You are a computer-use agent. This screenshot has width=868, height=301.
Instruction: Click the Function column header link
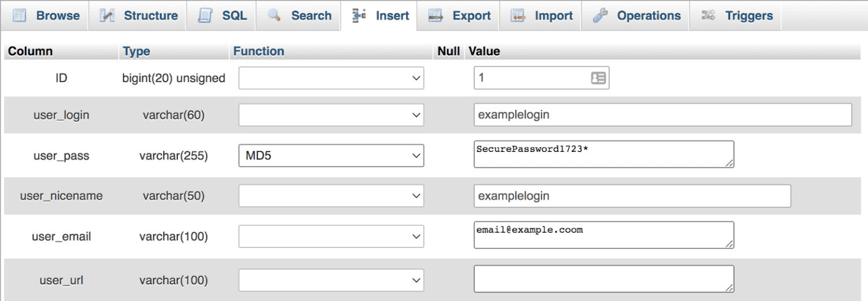[x=258, y=51]
